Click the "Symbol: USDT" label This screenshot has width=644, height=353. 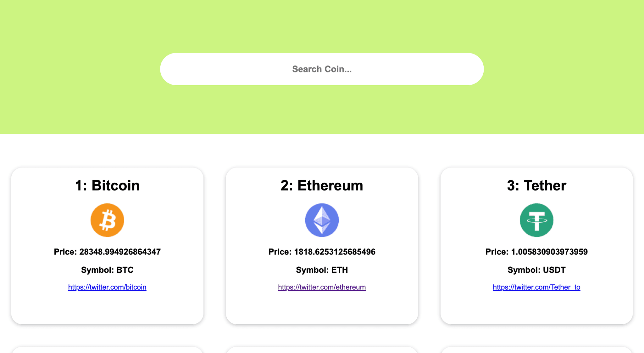tap(536, 270)
